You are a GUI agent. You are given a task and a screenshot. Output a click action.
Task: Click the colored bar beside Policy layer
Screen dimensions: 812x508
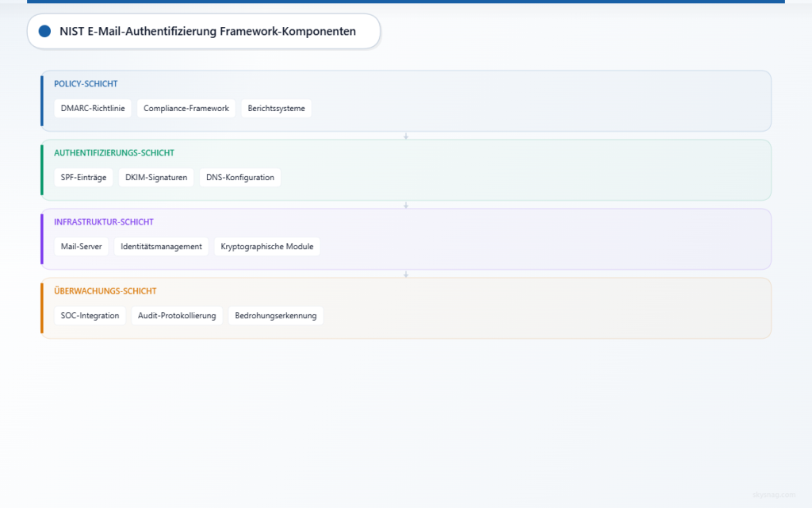click(42, 101)
